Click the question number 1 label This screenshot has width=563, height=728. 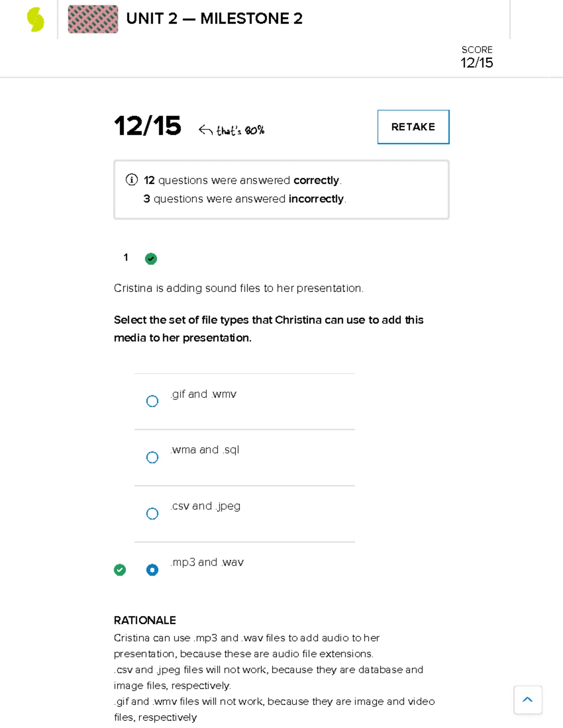(x=126, y=257)
